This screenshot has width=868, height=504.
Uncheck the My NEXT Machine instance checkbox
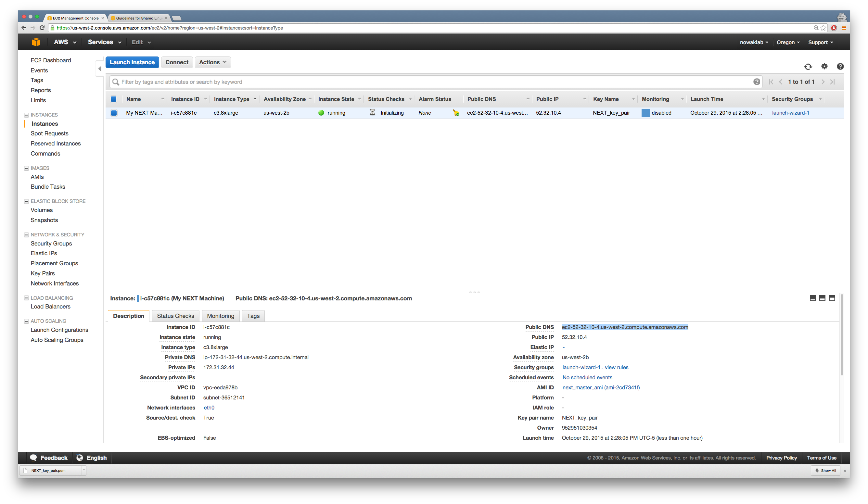click(114, 113)
